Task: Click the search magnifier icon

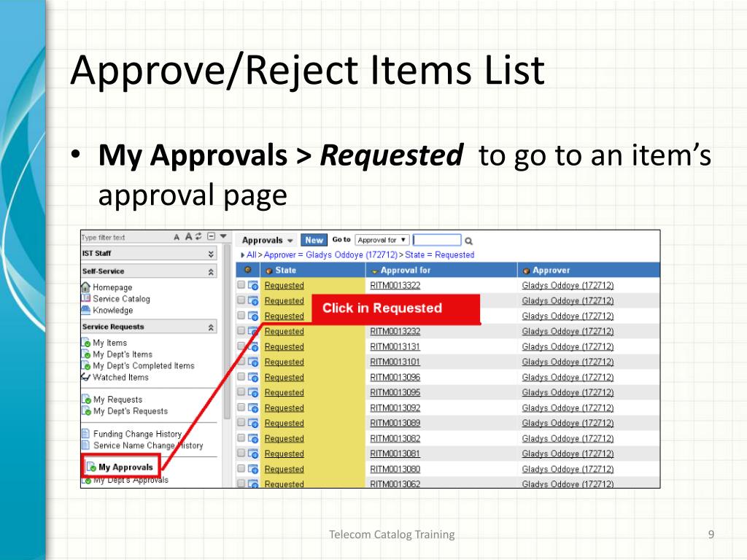Action: 469,241
